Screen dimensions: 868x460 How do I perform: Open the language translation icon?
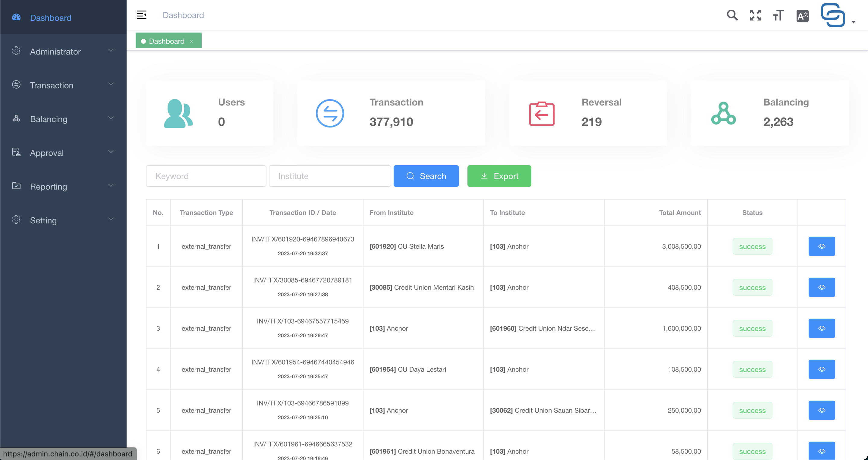(802, 15)
